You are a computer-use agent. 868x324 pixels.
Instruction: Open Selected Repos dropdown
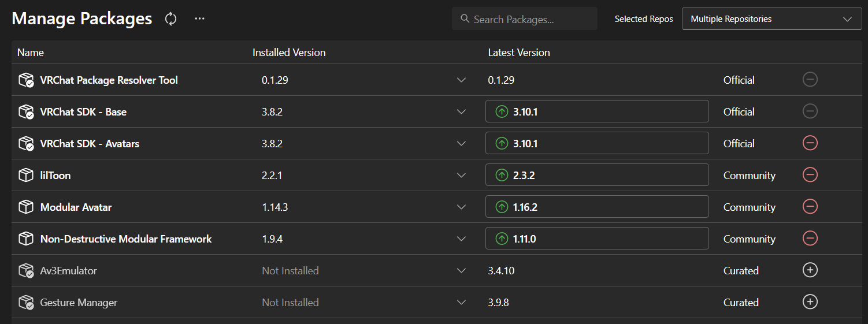tap(771, 19)
